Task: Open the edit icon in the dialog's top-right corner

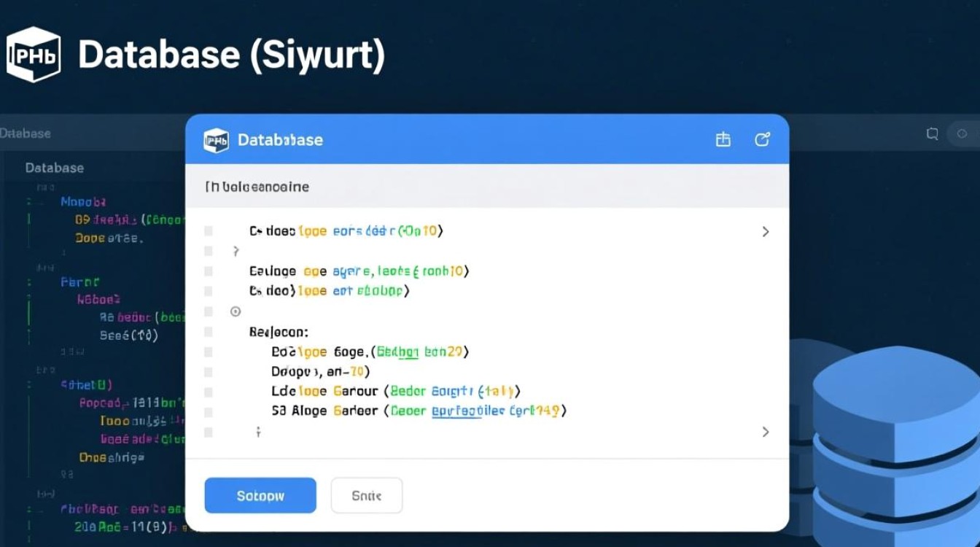Action: click(762, 140)
